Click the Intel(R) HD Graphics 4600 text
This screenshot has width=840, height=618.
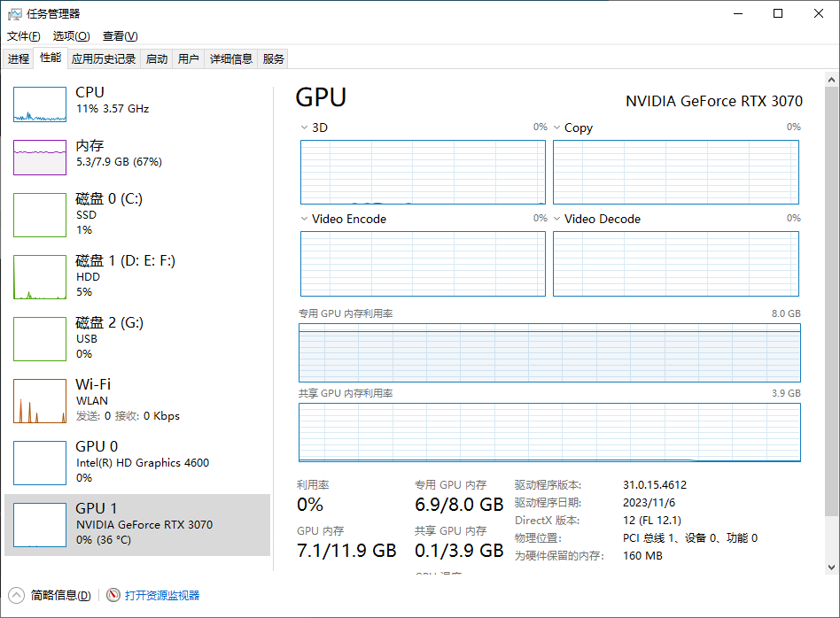[143, 463]
